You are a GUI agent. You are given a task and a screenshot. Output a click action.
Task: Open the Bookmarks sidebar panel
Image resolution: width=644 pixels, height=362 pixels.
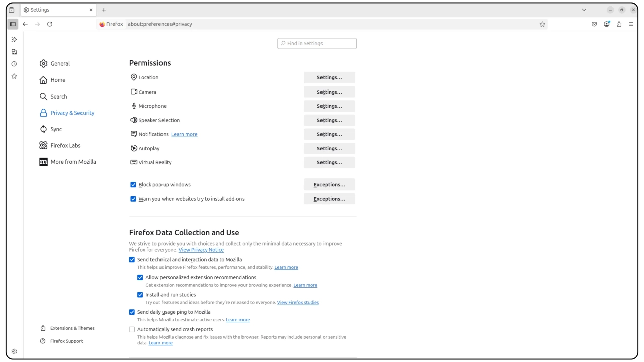point(14,76)
